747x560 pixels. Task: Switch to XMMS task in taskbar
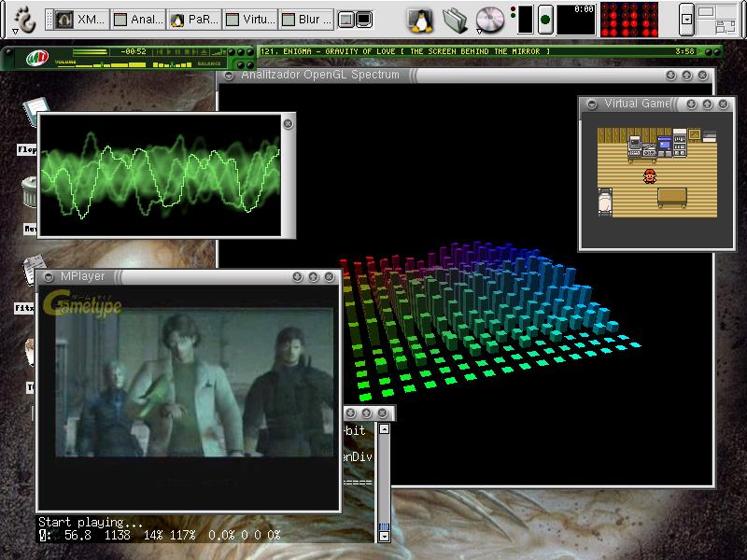(x=80, y=19)
